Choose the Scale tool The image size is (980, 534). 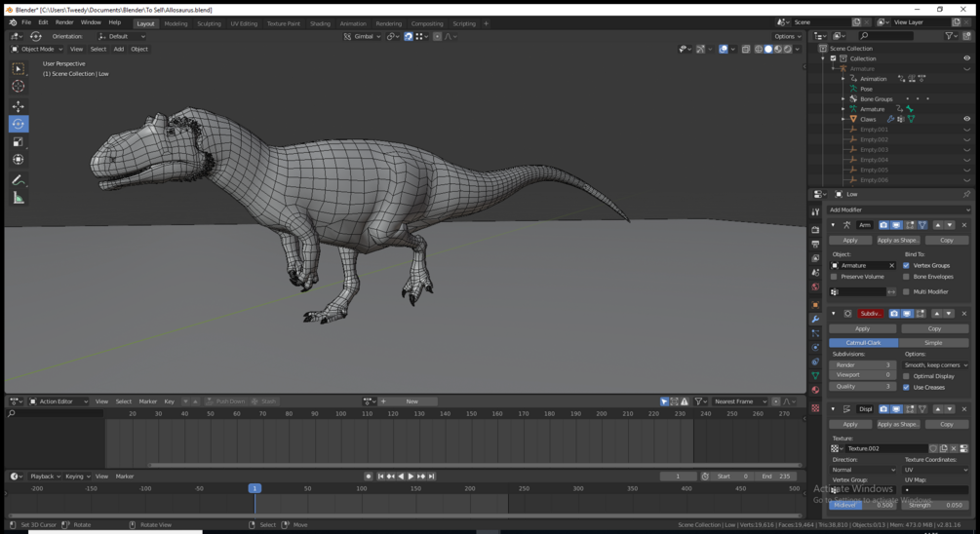[19, 142]
